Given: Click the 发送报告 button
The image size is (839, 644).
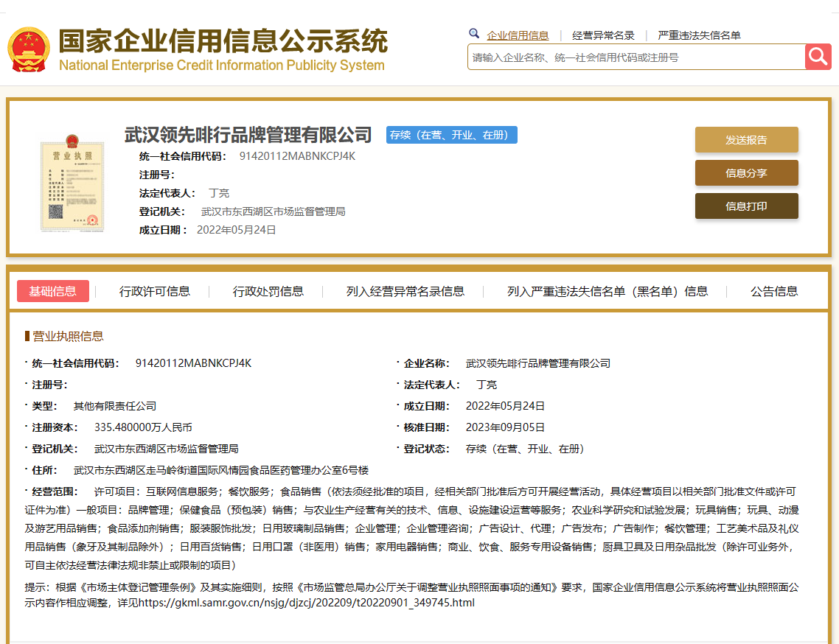Looking at the screenshot, I should (x=746, y=139).
